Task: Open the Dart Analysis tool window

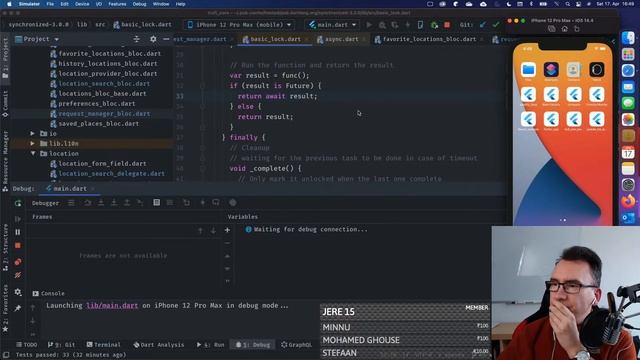Action: pos(158,345)
